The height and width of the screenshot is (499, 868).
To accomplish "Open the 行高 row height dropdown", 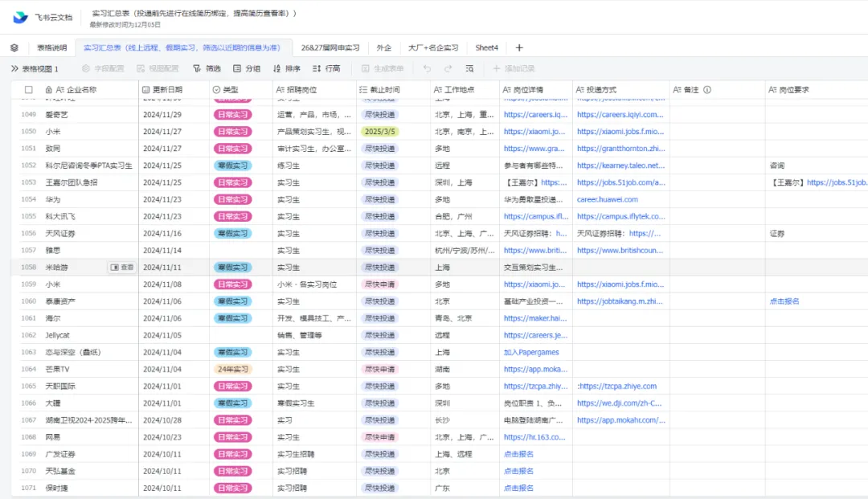I will (326, 68).
